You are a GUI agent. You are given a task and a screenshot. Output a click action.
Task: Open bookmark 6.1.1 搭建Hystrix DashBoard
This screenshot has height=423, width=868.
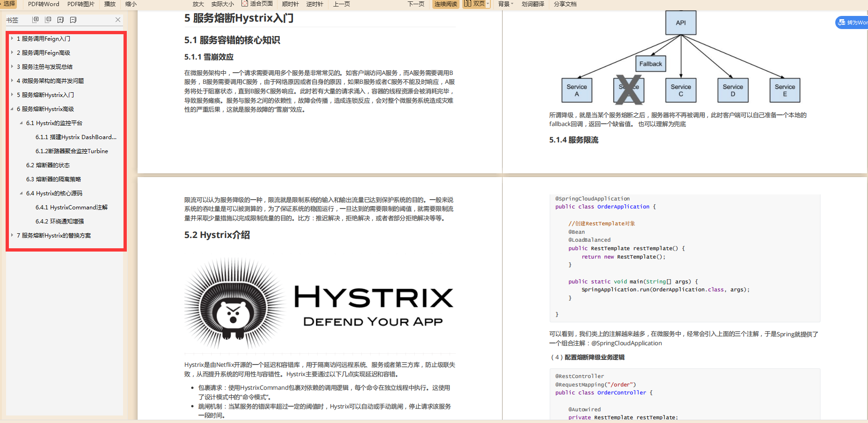[76, 137]
